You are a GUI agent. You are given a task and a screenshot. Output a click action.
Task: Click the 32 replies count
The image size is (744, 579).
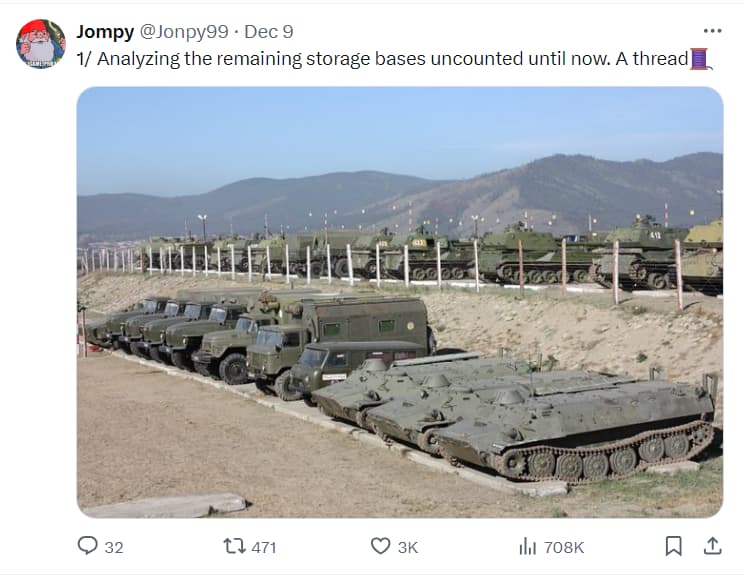click(x=114, y=548)
